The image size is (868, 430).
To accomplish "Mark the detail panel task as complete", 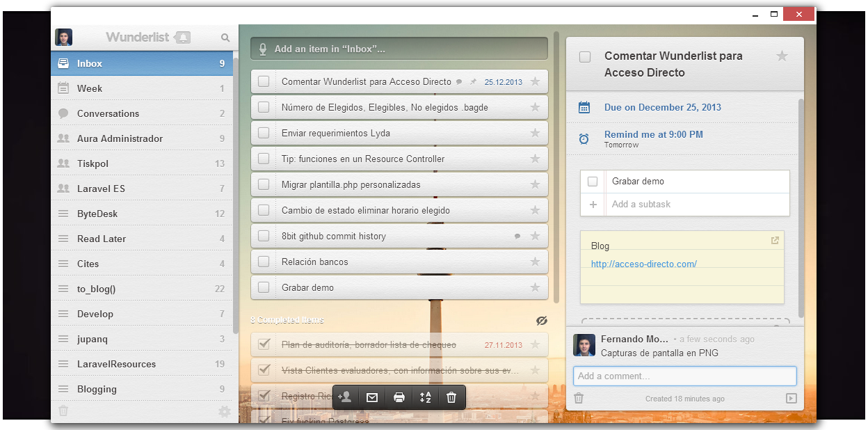I will pos(585,57).
